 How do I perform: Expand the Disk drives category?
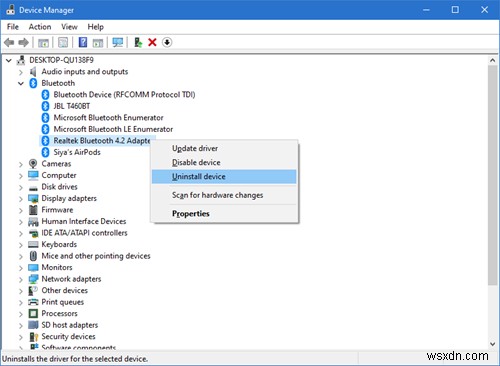[x=21, y=187]
